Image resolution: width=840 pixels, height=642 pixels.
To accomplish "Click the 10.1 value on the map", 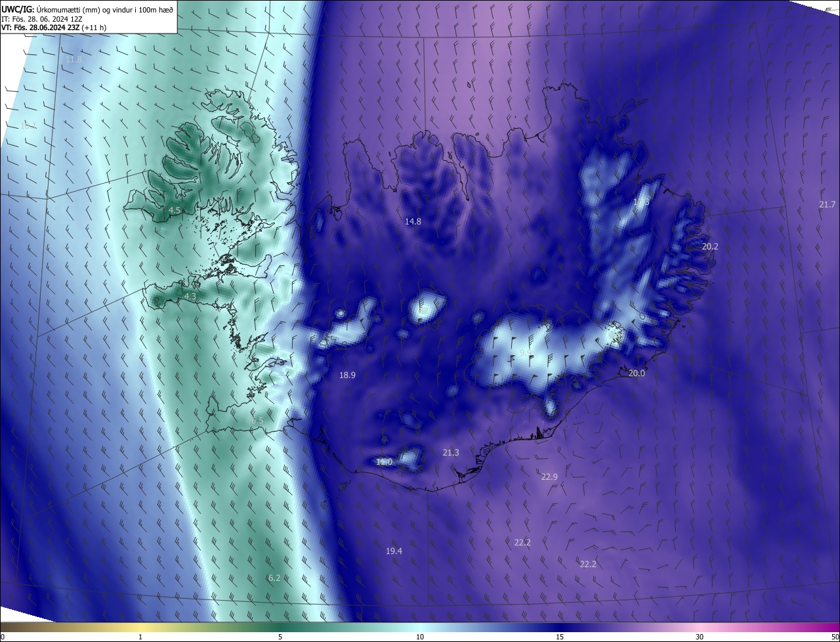I will pyautogui.click(x=28, y=125).
